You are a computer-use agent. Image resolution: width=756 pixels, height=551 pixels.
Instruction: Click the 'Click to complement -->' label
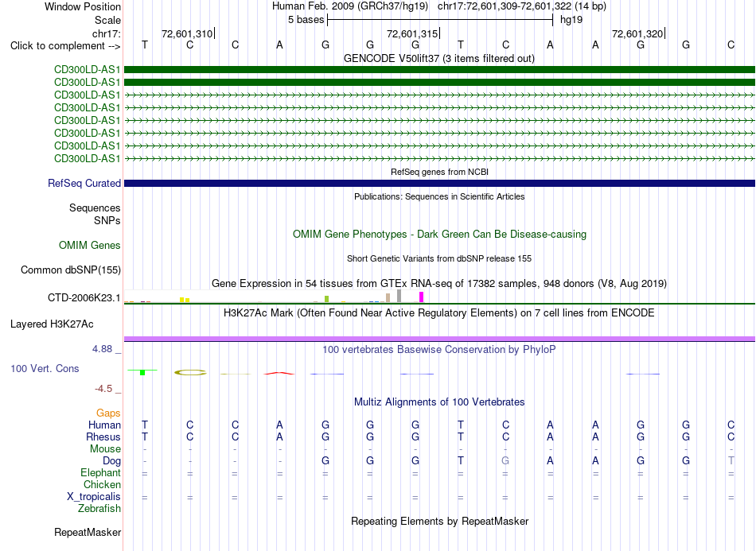pyautogui.click(x=65, y=46)
